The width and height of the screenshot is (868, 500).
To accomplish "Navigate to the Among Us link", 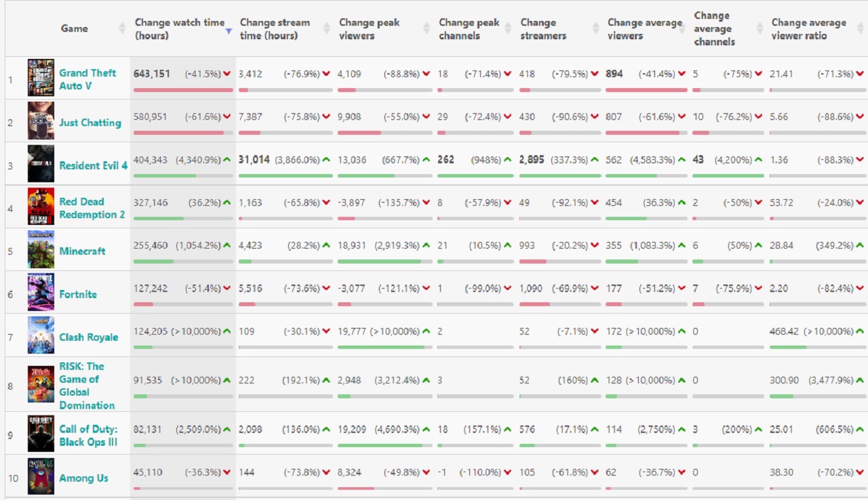I will [x=83, y=478].
